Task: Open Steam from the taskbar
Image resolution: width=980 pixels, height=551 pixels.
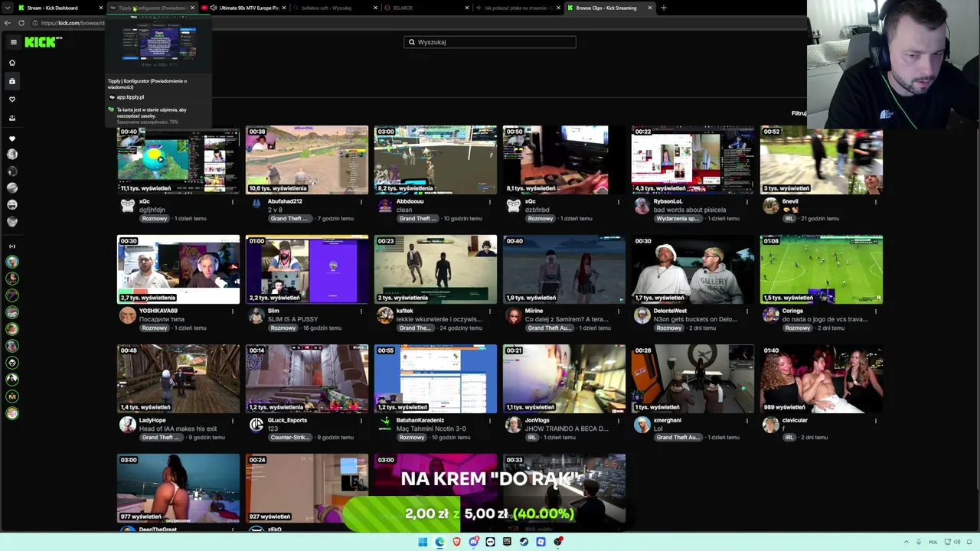Action: click(524, 542)
